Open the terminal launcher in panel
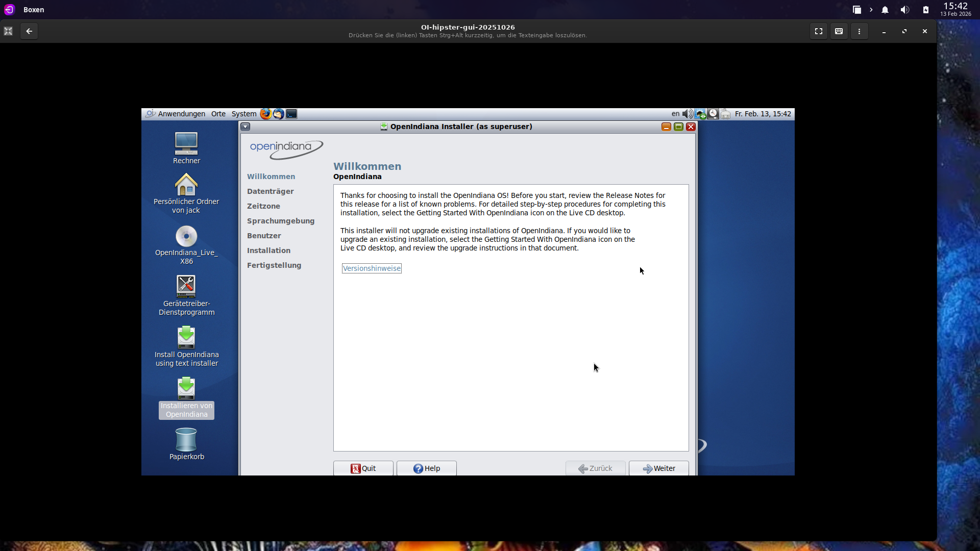 tap(291, 114)
